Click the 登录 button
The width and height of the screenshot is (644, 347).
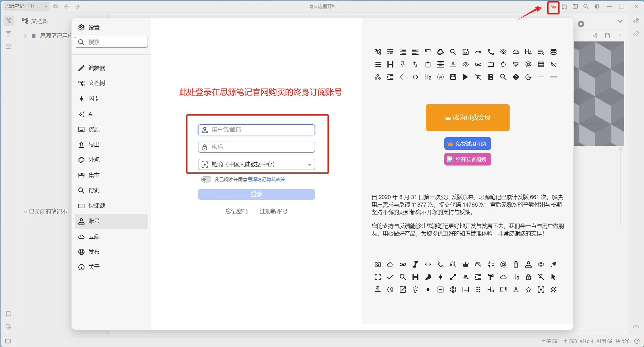click(256, 194)
